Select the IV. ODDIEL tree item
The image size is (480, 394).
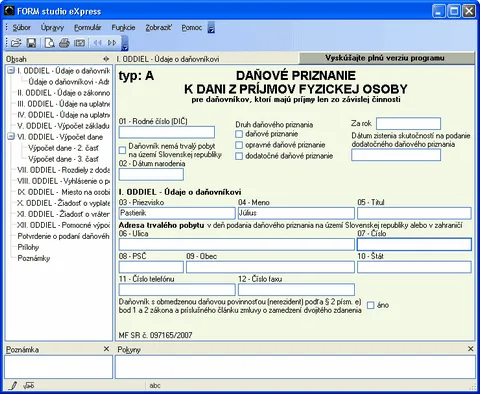pos(64,115)
